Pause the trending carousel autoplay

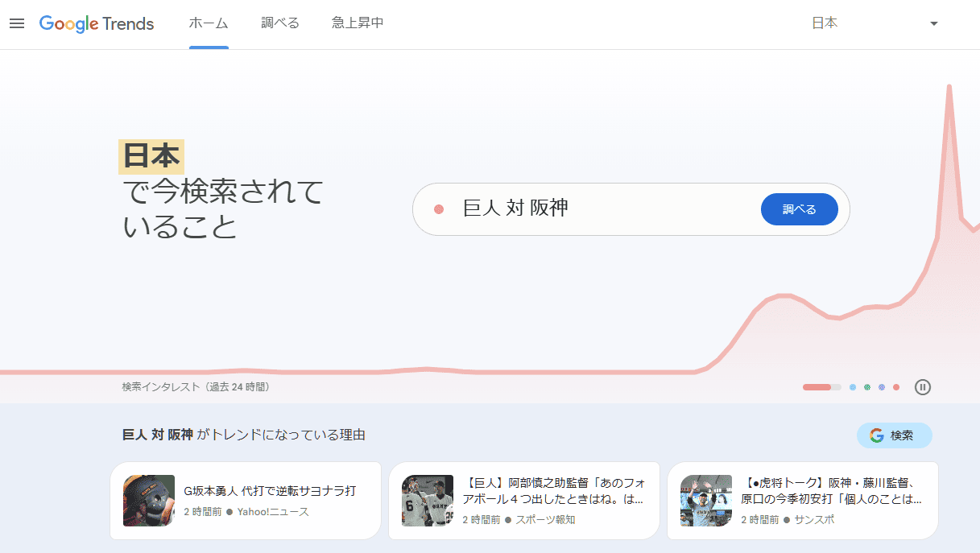pyautogui.click(x=923, y=387)
